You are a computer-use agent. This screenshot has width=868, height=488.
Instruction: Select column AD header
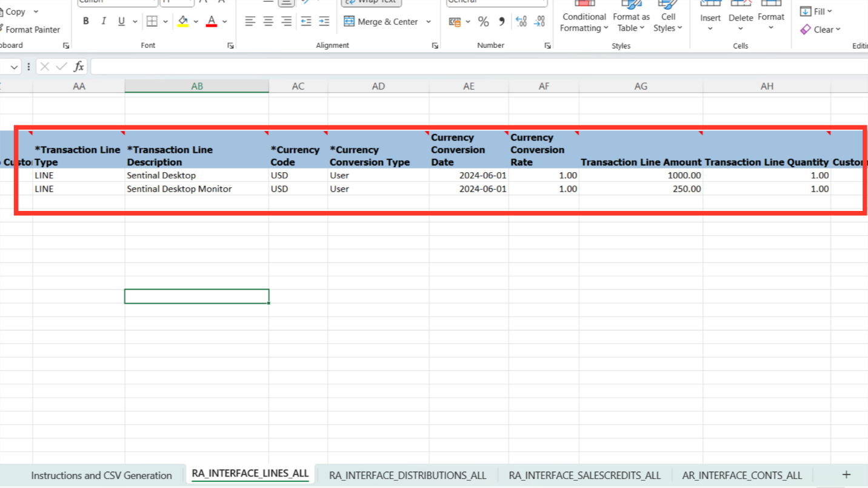click(378, 86)
